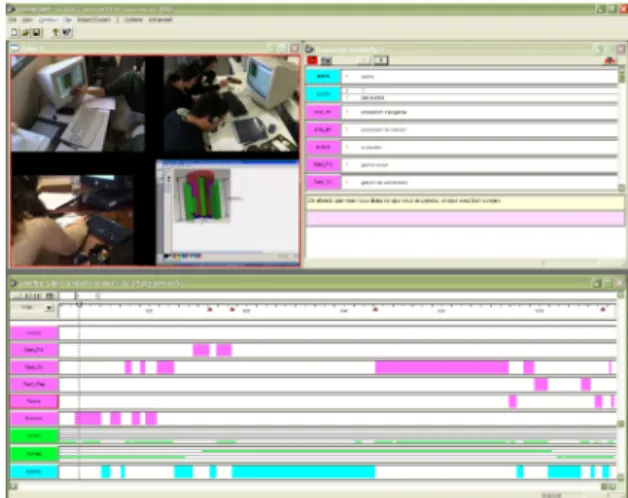Click the third red marker on the timeline ruler

375,309
